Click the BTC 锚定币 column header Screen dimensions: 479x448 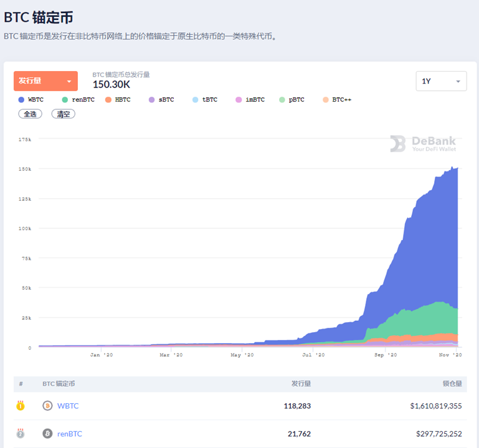(x=59, y=384)
